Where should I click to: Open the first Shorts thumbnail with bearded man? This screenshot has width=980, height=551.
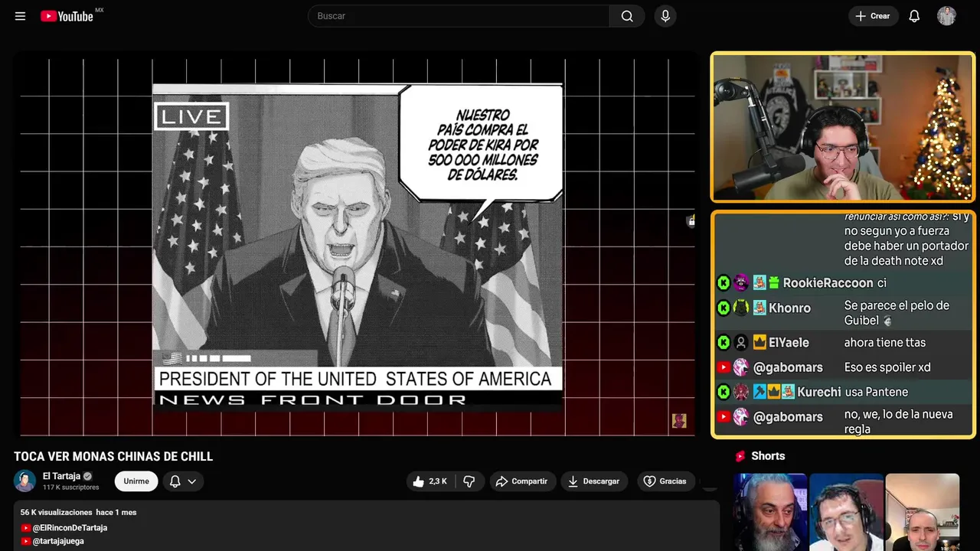[x=769, y=512]
